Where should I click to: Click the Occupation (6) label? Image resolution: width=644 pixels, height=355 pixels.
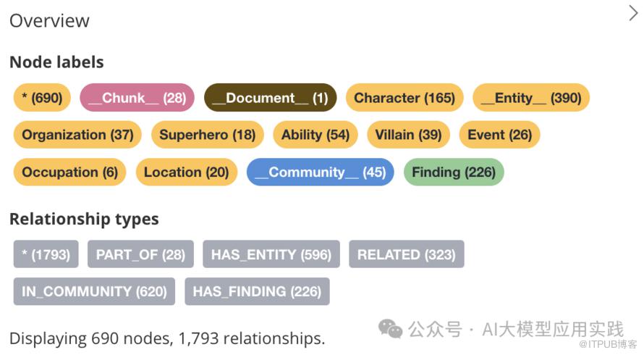coord(69,172)
